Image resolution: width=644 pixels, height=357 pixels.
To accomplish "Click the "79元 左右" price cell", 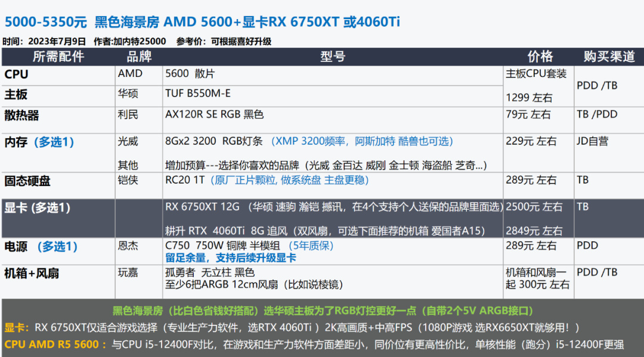I will coord(528,114).
